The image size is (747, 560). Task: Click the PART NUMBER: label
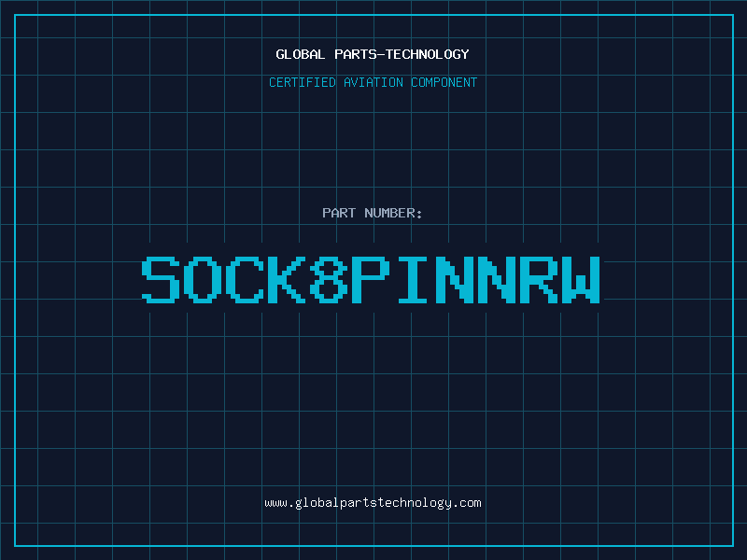(373, 213)
